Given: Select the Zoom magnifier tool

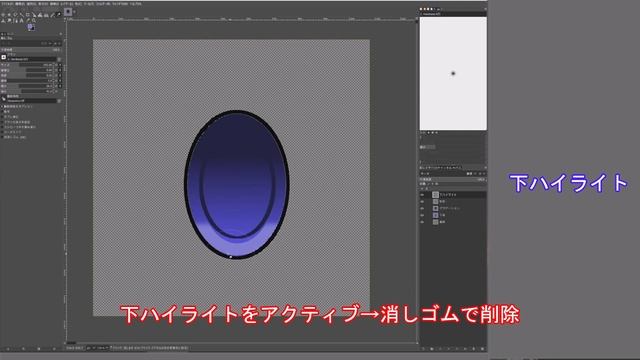Looking at the screenshot, I should (34, 21).
